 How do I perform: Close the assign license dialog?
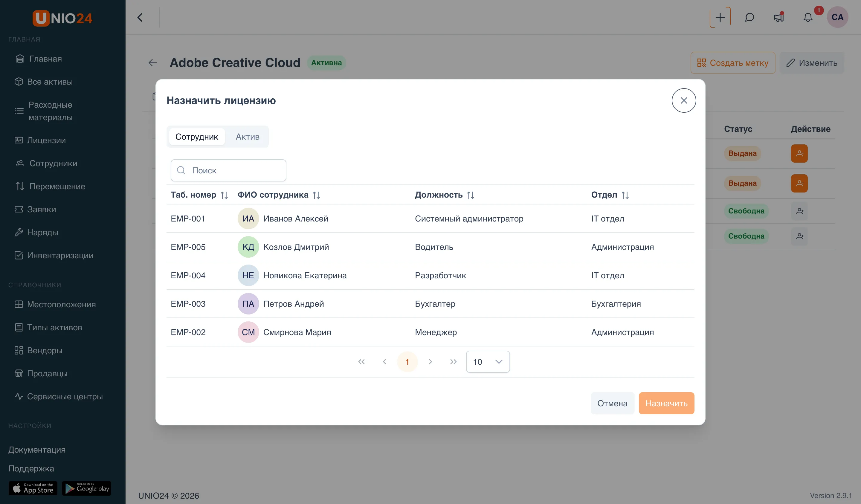(x=684, y=100)
